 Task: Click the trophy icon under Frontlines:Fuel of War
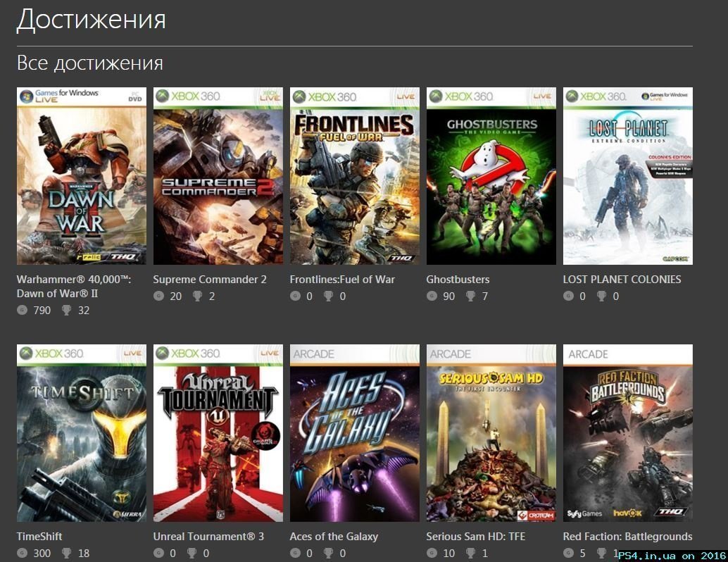pos(328,296)
